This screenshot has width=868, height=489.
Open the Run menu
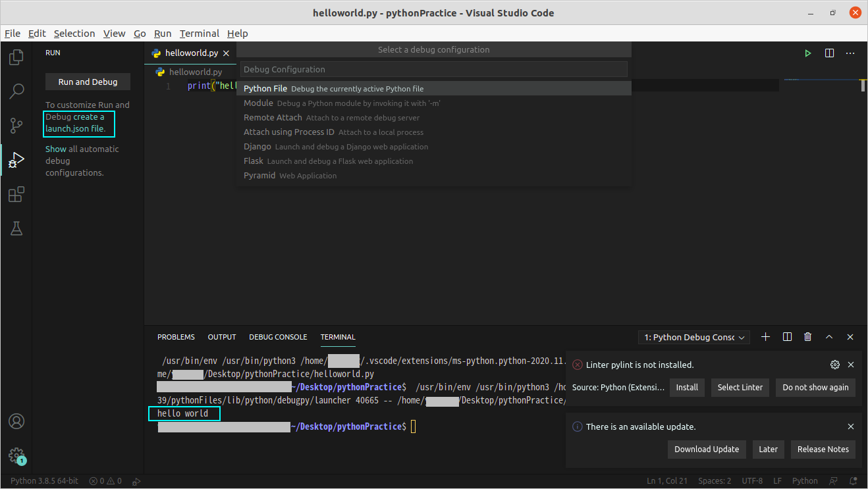[x=163, y=34]
